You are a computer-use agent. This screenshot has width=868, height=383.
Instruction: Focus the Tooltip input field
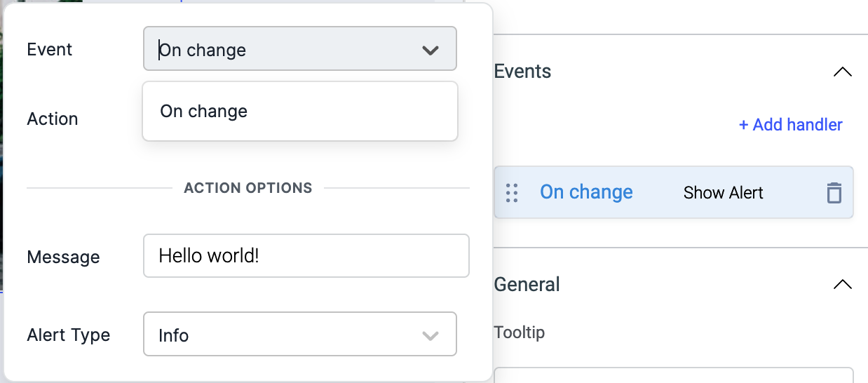[x=673, y=375]
